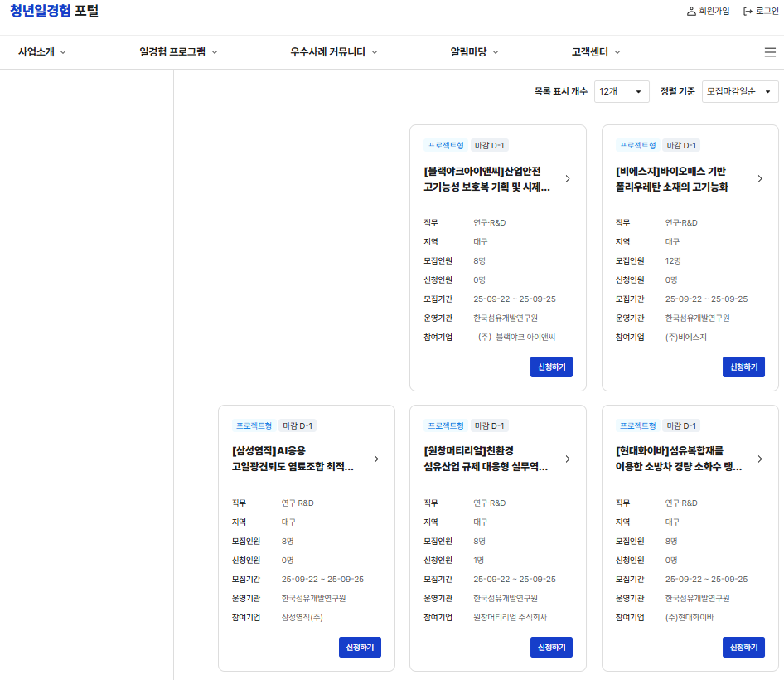Click 신청하기 on the 삼성염직 posting
The height and width of the screenshot is (680, 784).
pyautogui.click(x=360, y=647)
